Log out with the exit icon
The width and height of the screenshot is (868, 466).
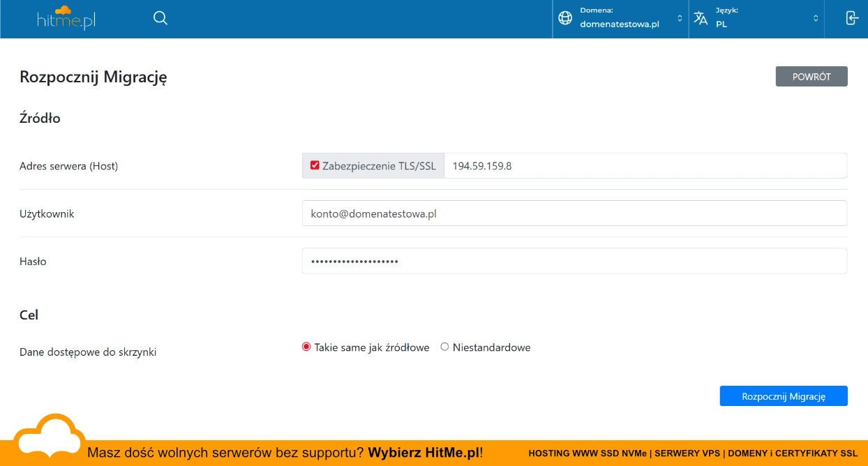851,18
